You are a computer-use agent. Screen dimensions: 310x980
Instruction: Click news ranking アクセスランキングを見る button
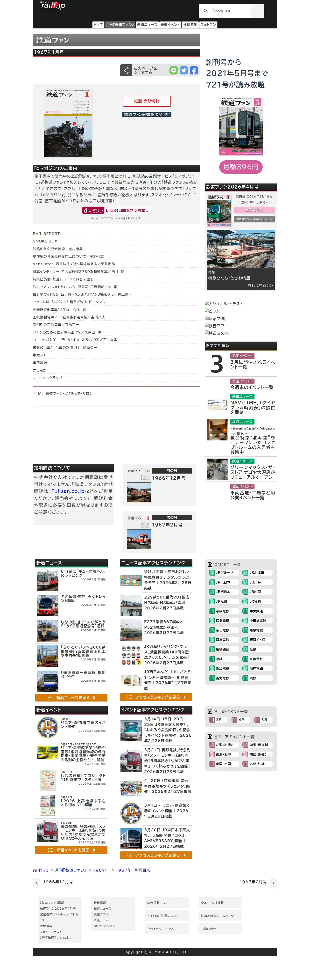click(156, 697)
